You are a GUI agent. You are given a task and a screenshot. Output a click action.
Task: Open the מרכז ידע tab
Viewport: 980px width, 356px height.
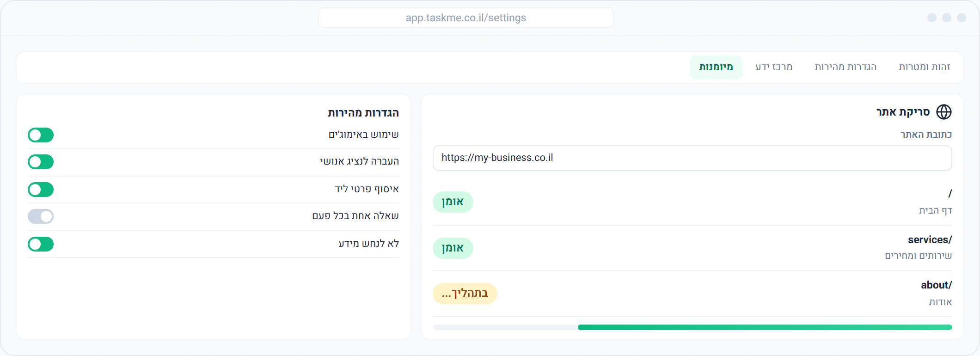tap(774, 68)
